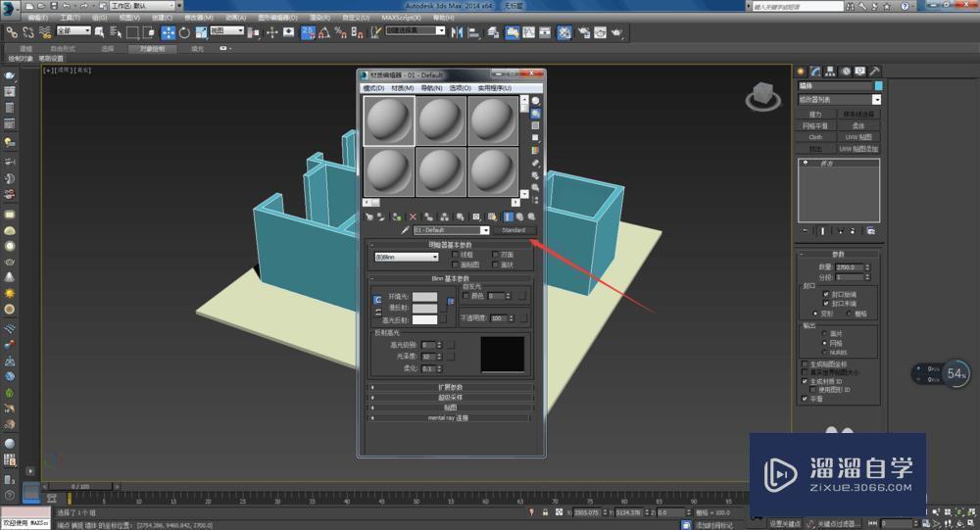Open Render Setup from toolbar
The width and height of the screenshot is (980, 530).
[x=584, y=32]
